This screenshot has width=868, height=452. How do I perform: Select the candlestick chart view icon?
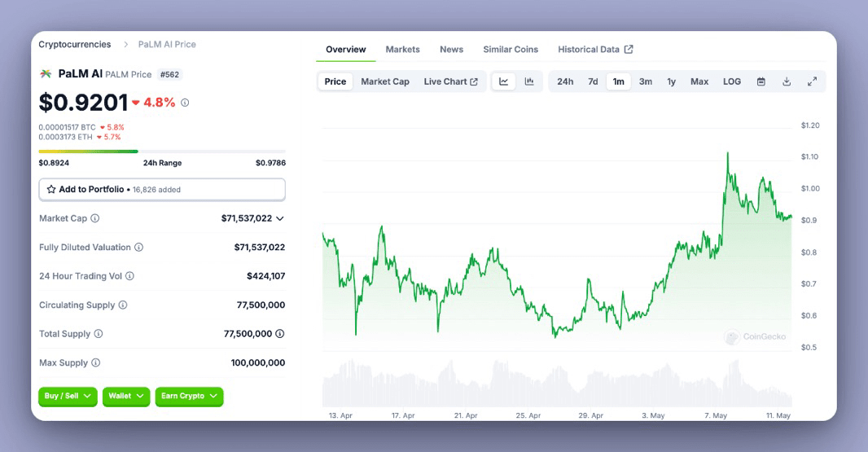pos(529,81)
